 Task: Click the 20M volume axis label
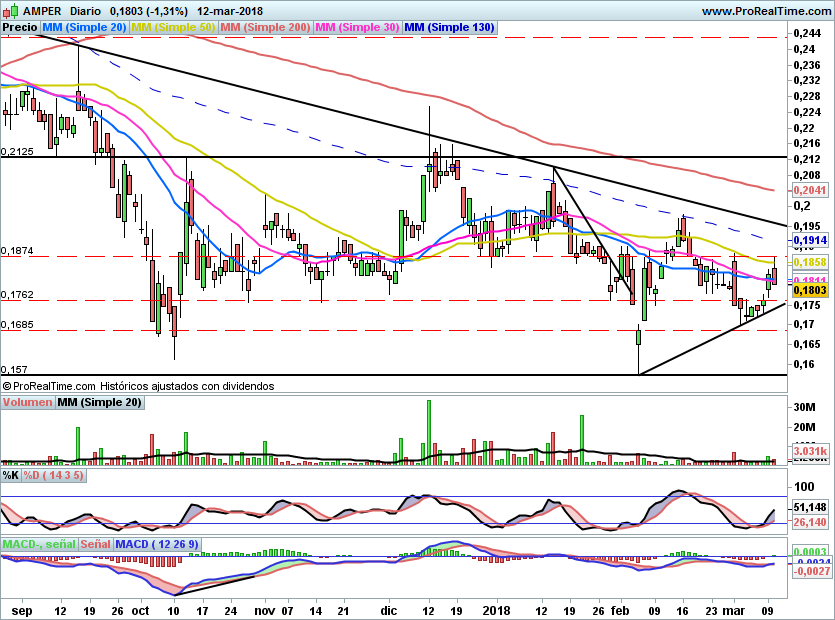coord(804,427)
